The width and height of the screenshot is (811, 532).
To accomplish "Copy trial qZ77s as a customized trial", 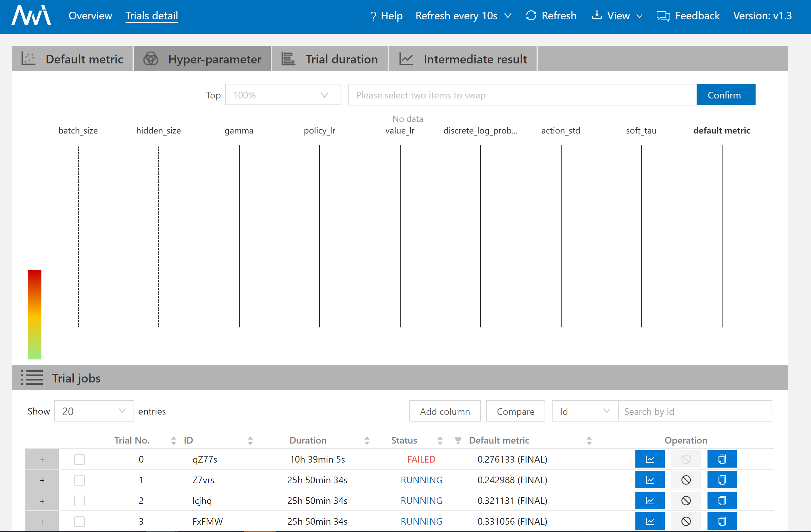I will [722, 459].
